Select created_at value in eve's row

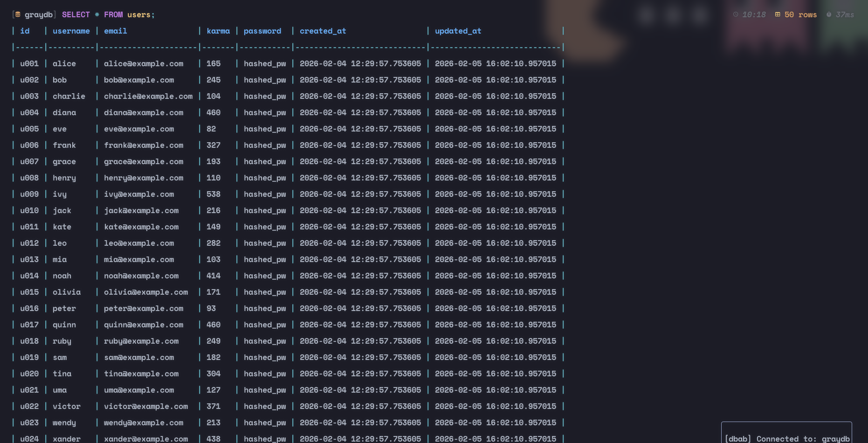(x=360, y=129)
